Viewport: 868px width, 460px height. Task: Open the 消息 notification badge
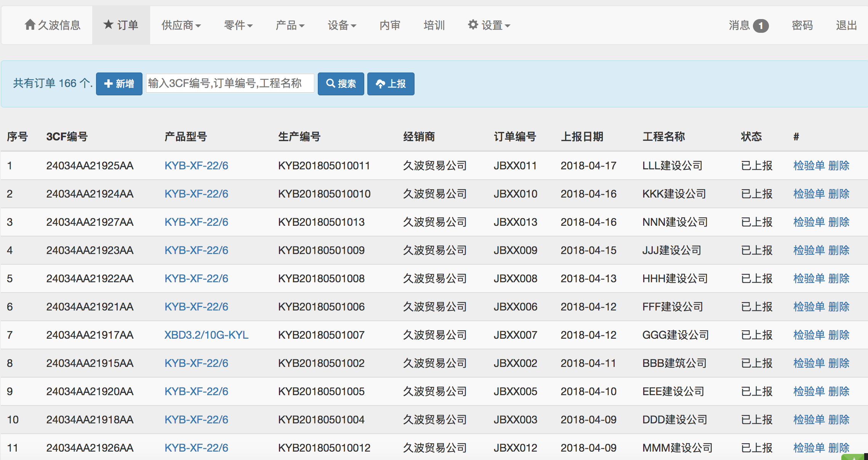coord(761,26)
